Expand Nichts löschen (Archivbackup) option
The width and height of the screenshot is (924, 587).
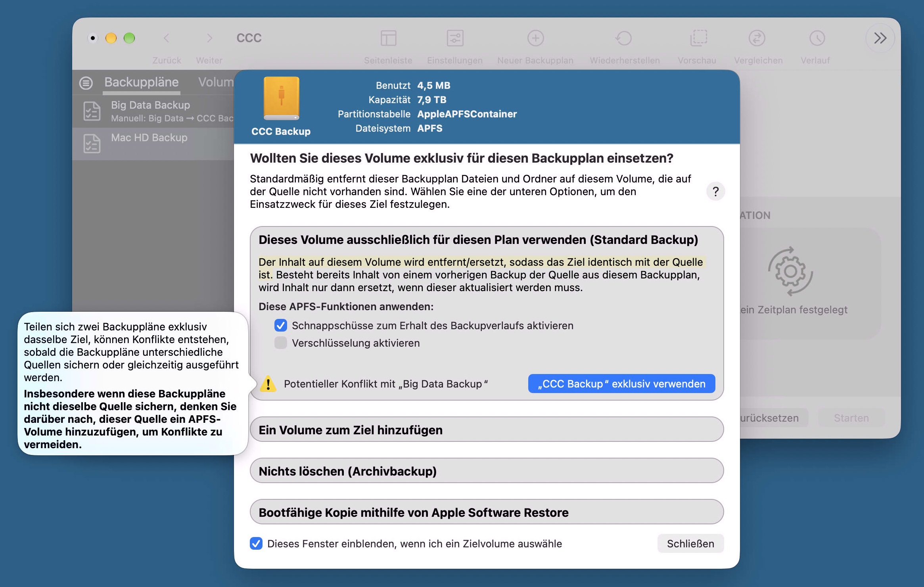click(487, 471)
